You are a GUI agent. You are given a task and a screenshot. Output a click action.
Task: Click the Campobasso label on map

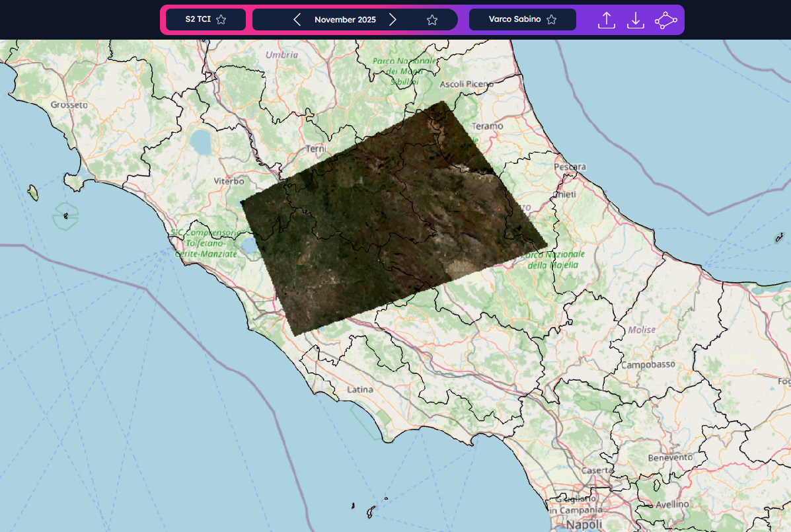click(x=648, y=365)
